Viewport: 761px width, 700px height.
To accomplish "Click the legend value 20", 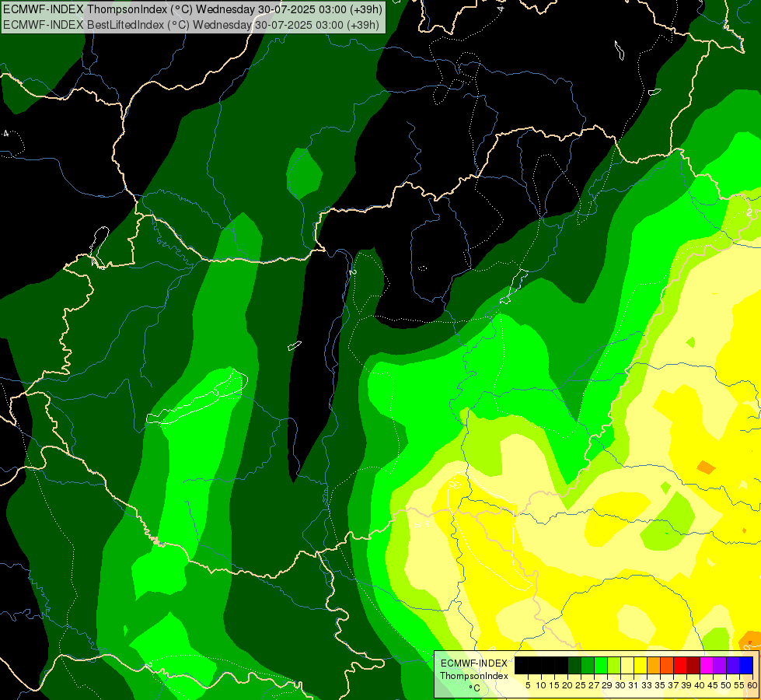I will tap(568, 685).
